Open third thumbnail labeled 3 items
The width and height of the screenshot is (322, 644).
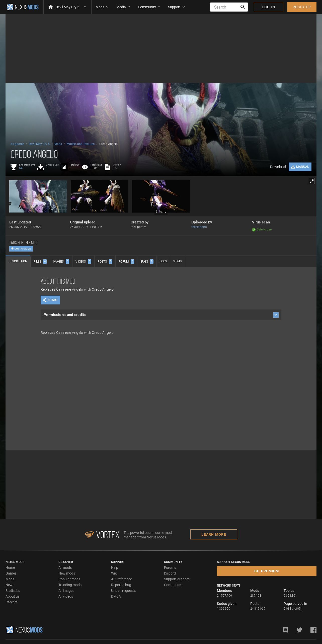point(161,196)
